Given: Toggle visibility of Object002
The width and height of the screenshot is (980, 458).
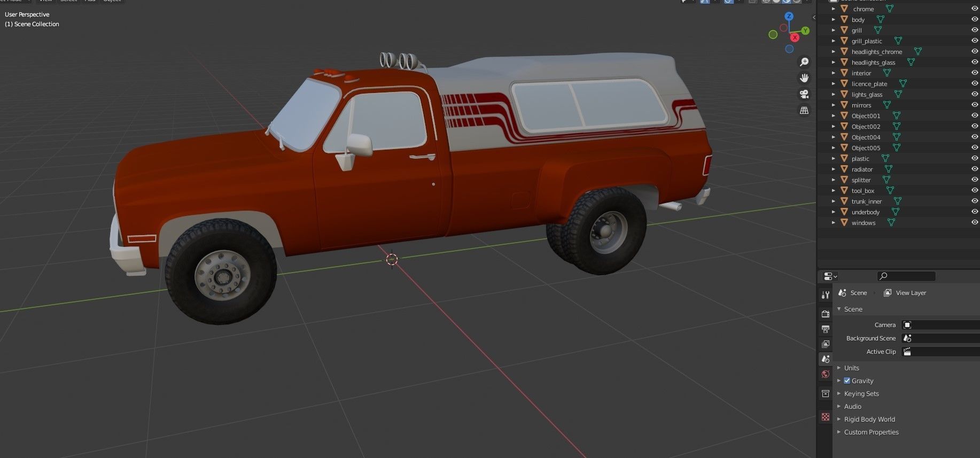Looking at the screenshot, I should (x=974, y=126).
